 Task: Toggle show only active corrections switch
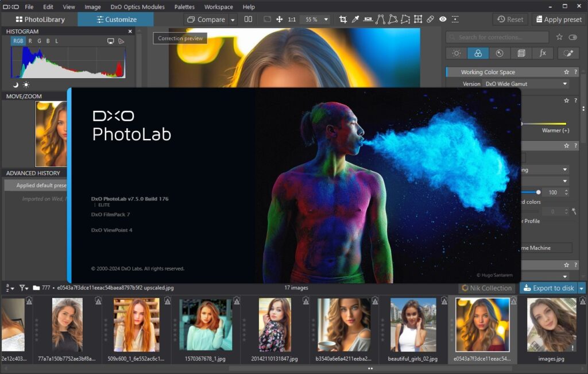pyautogui.click(x=572, y=37)
